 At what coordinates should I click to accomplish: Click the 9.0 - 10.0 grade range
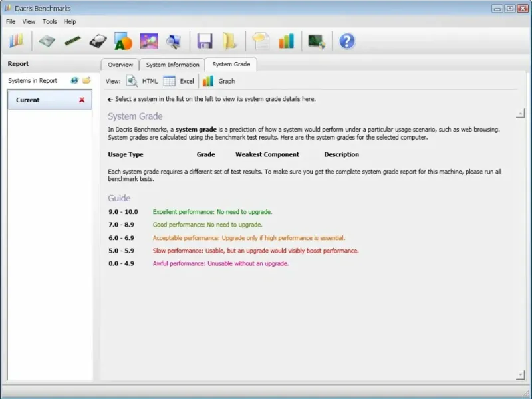coord(123,212)
